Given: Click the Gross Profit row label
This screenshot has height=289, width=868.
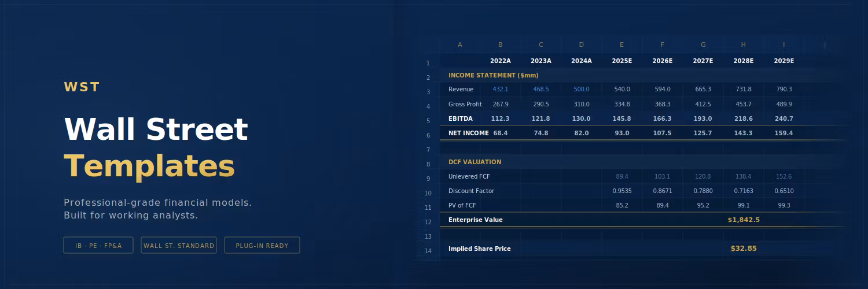Looking at the screenshot, I should pyautogui.click(x=465, y=104).
